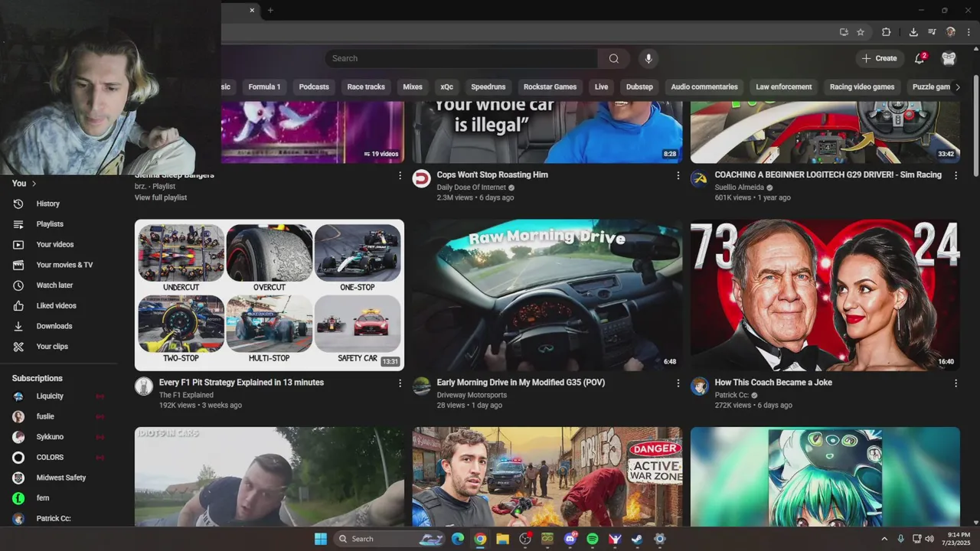Select the Formula 1 chip
980x551 pixels.
point(264,86)
